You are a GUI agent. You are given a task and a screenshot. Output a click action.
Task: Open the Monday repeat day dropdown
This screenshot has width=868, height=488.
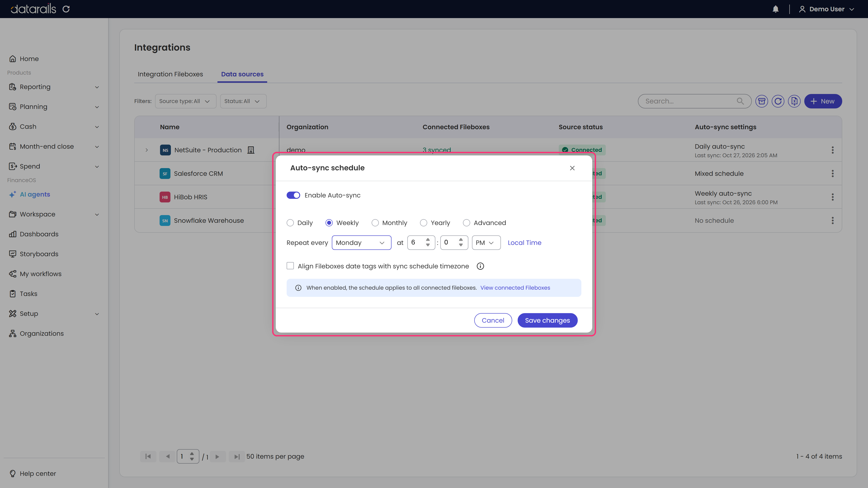pyautogui.click(x=361, y=242)
